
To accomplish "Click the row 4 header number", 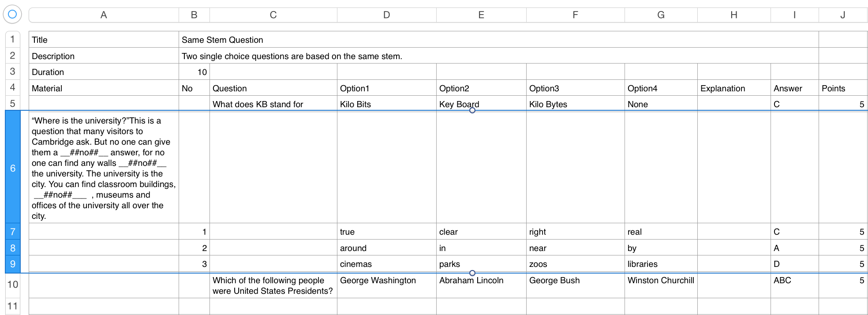I will [x=12, y=87].
